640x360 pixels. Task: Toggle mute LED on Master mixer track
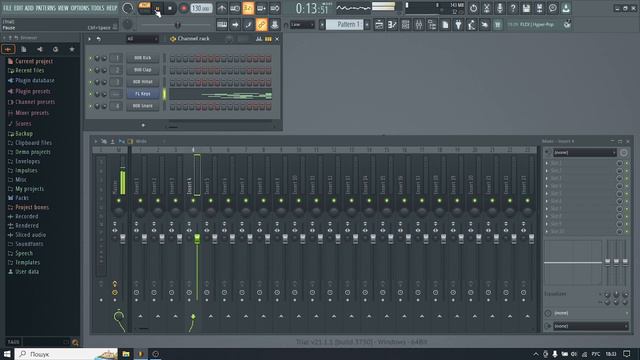pos(119,201)
